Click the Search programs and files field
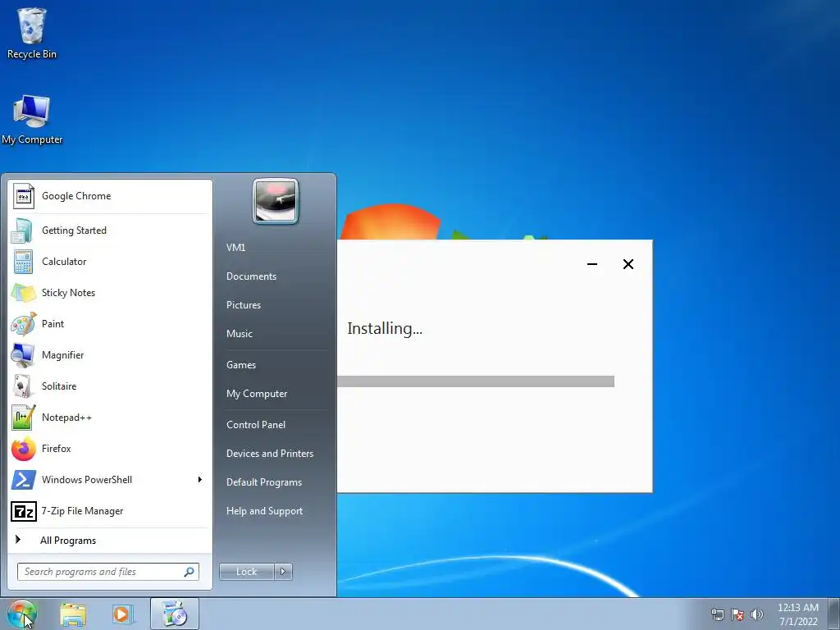 107,572
